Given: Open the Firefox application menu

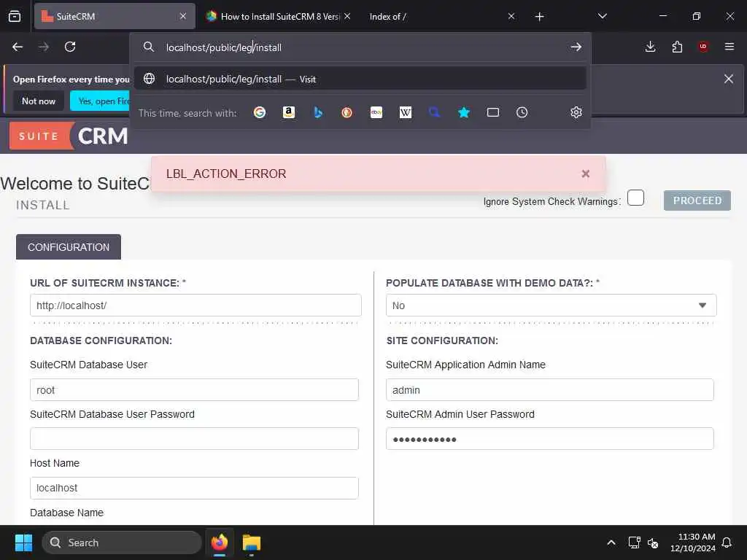Looking at the screenshot, I should tap(729, 47).
